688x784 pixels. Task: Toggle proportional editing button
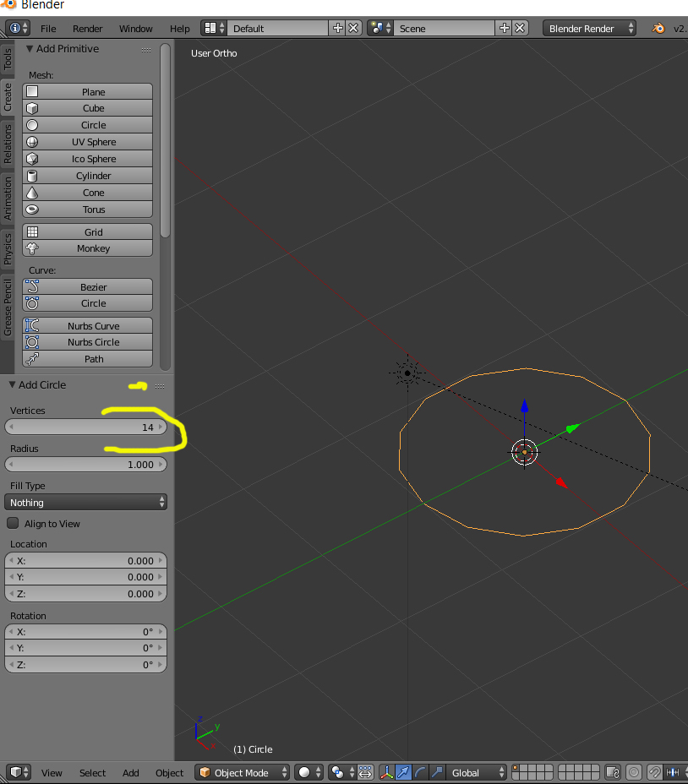pyautogui.click(x=633, y=772)
